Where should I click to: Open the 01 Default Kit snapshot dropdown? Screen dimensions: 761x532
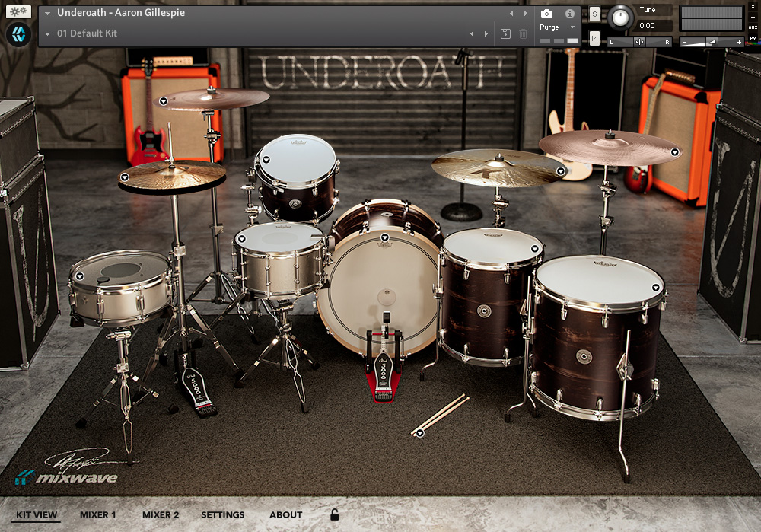point(47,33)
